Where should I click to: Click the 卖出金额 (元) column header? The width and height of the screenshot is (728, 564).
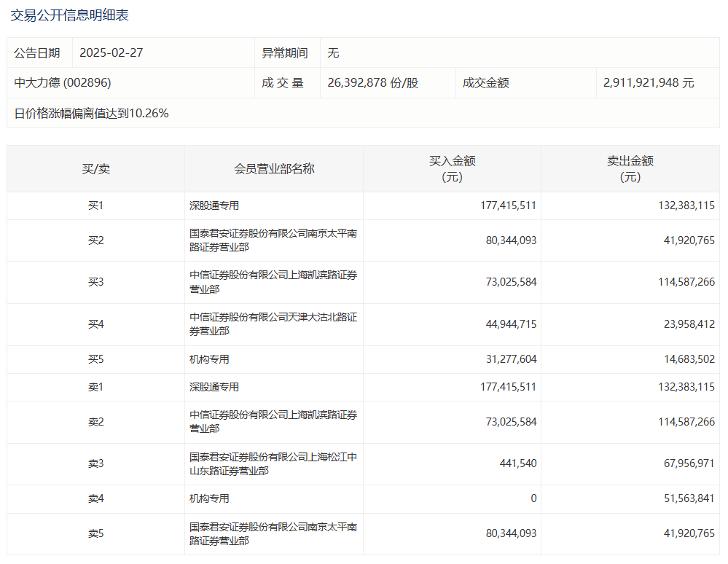[630, 169]
